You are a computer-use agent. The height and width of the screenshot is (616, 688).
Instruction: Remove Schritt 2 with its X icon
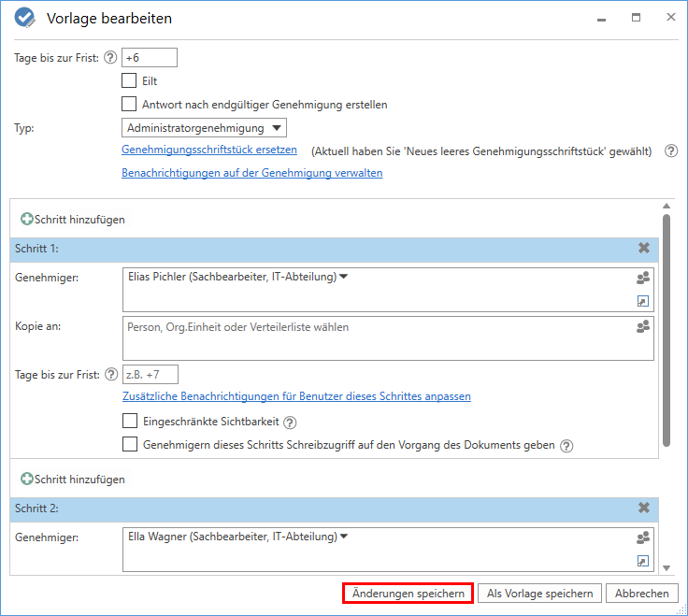pos(643,508)
